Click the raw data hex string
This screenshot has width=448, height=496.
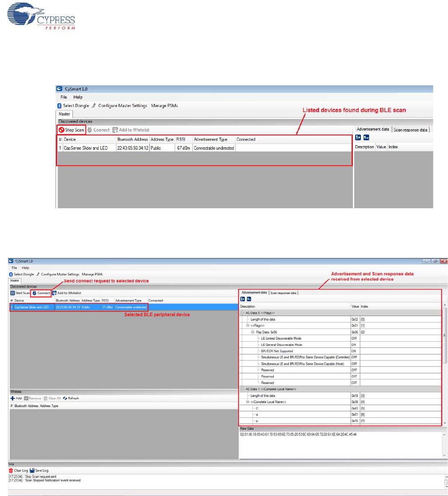point(298,435)
